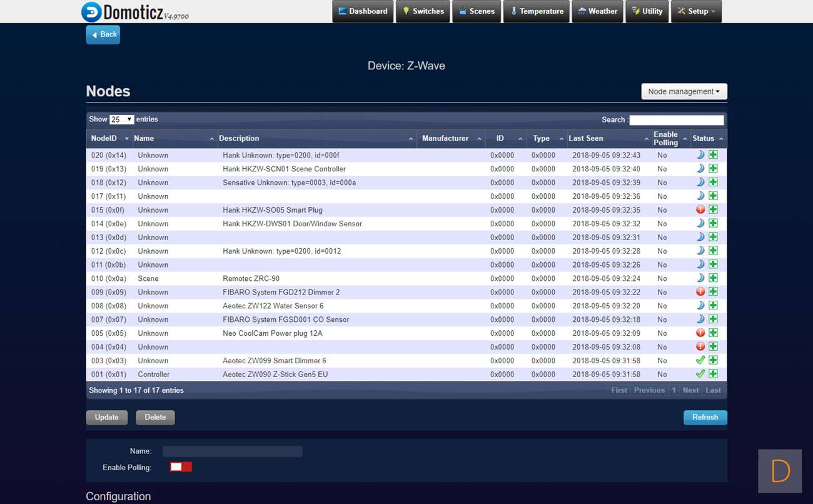
Task: Go to the Temperature tab
Action: [x=536, y=11]
